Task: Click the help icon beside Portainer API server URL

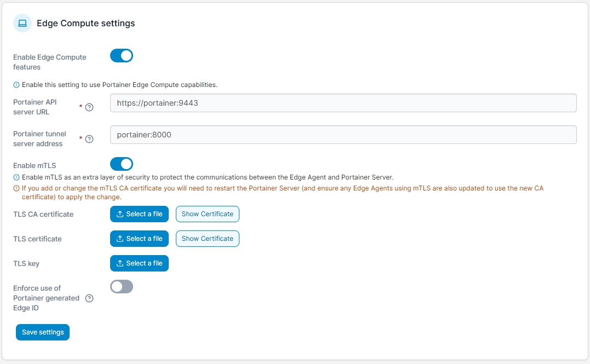Action: point(90,107)
